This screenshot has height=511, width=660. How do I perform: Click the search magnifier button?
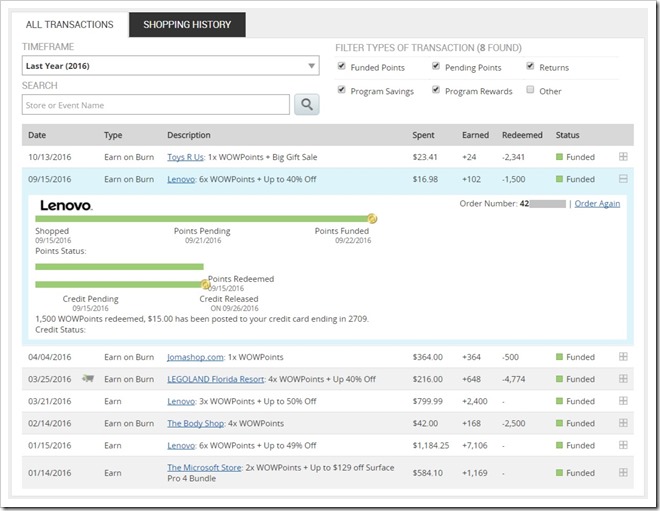click(306, 104)
